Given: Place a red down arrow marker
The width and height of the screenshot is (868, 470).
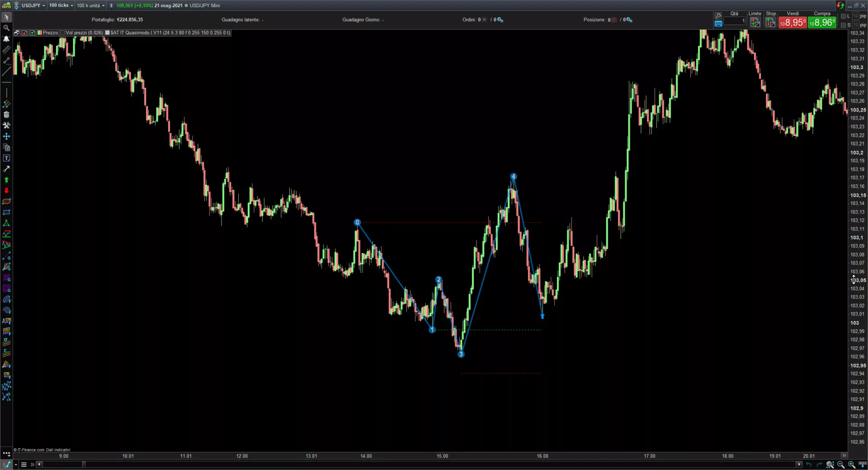Looking at the screenshot, I should coord(6,191).
